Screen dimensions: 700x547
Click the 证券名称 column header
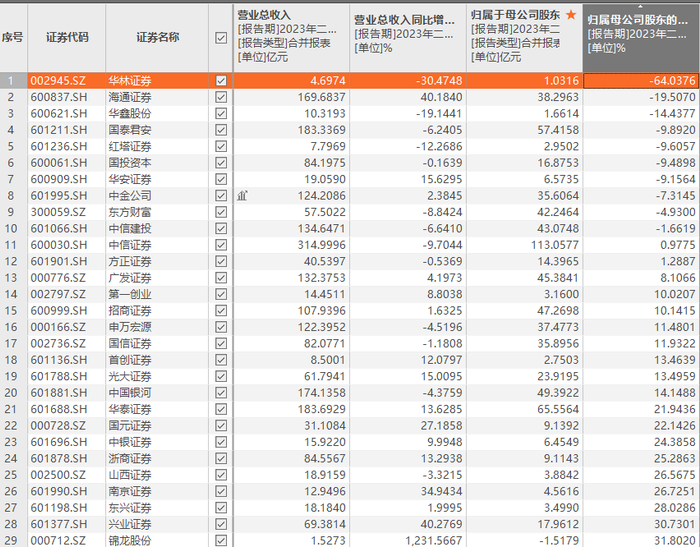point(157,38)
